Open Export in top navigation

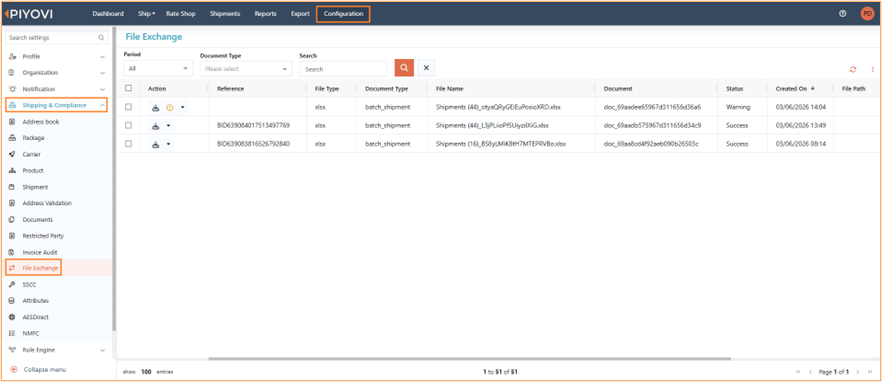pos(300,14)
